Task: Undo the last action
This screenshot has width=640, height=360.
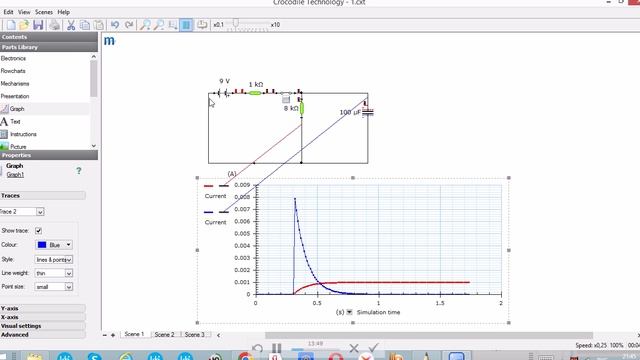Action: (115, 25)
